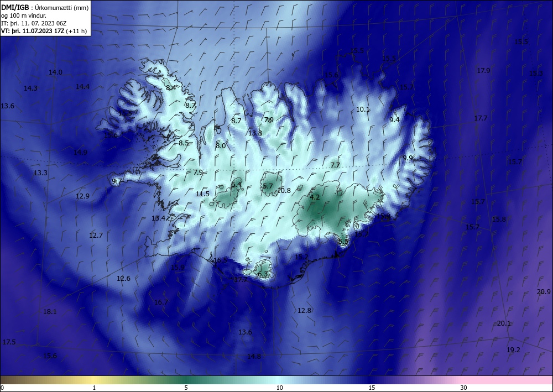Click the 16.5 value on the south coast
The width and height of the screenshot is (553, 392).
coord(221,260)
